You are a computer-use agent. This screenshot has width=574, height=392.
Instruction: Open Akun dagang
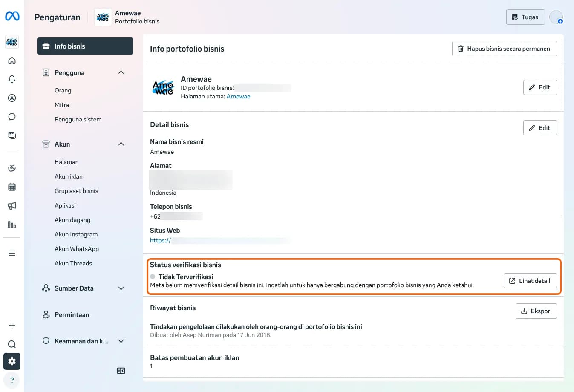tap(72, 220)
